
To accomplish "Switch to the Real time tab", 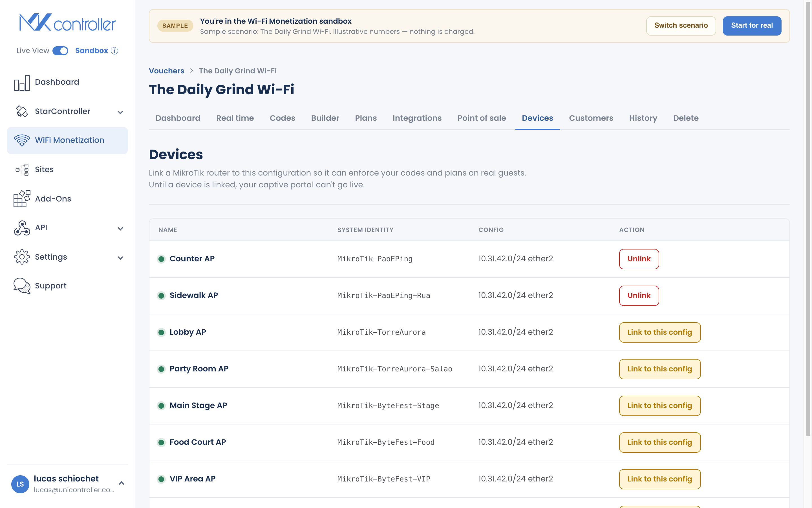I will (x=235, y=118).
